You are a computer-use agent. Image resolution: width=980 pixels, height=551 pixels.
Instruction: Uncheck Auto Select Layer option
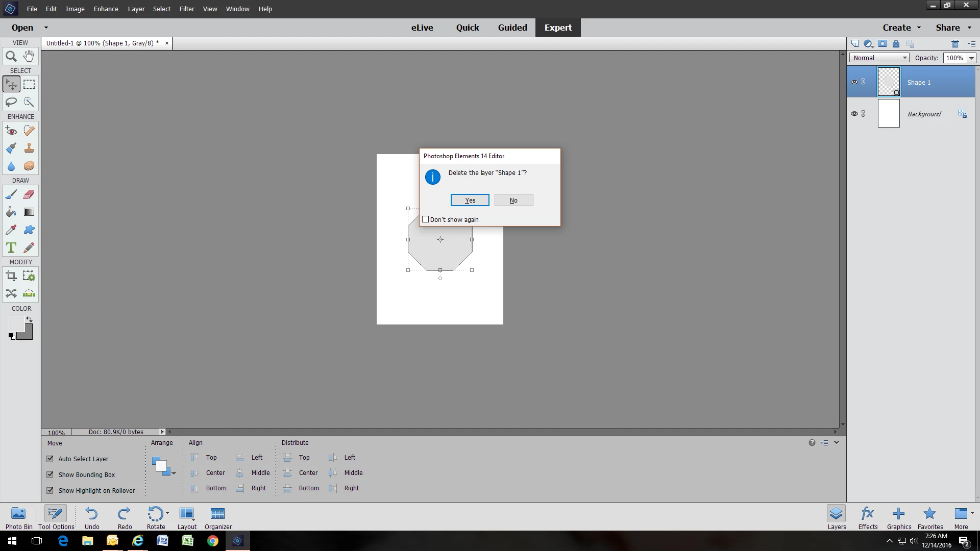[50, 459]
